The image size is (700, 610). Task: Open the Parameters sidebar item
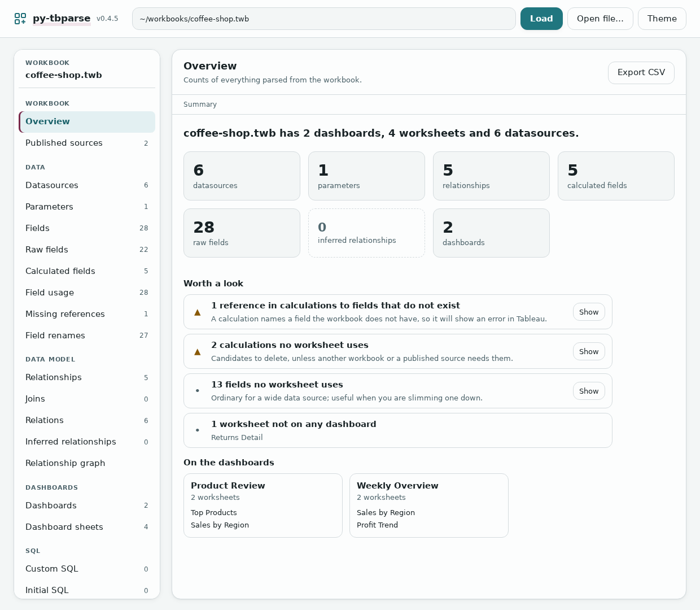click(87, 207)
